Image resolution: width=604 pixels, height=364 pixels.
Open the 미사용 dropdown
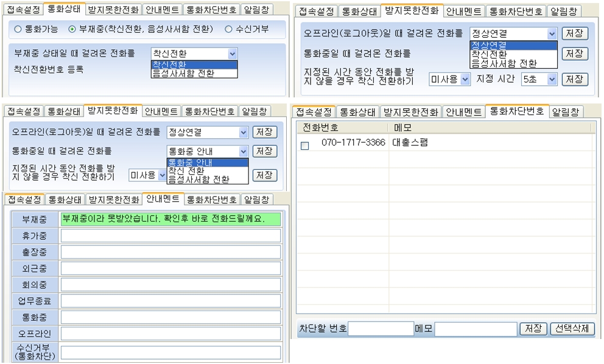click(x=449, y=78)
